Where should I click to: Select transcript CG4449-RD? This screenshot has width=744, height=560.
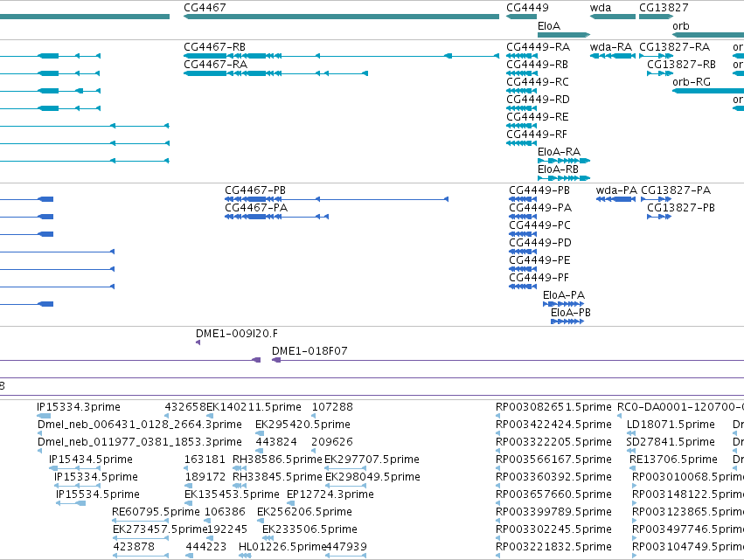pyautogui.click(x=521, y=108)
